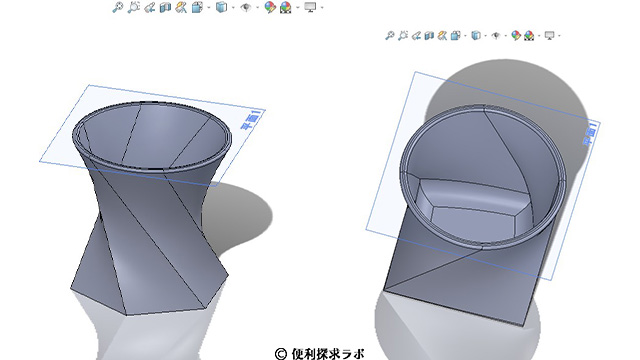The width and height of the screenshot is (640, 360).
Task: Expand Display Style arrow above the twisted vase
Action: point(233,7)
